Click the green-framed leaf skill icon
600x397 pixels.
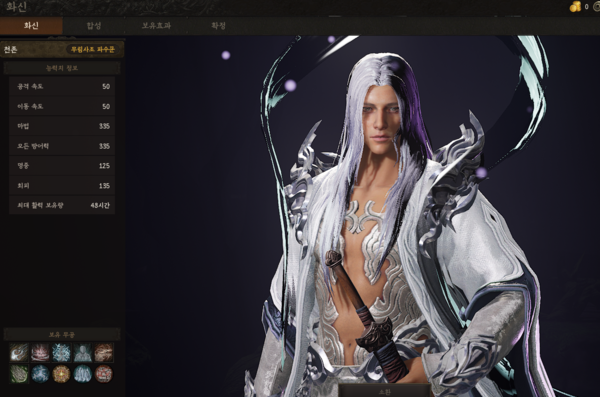[x=19, y=374]
